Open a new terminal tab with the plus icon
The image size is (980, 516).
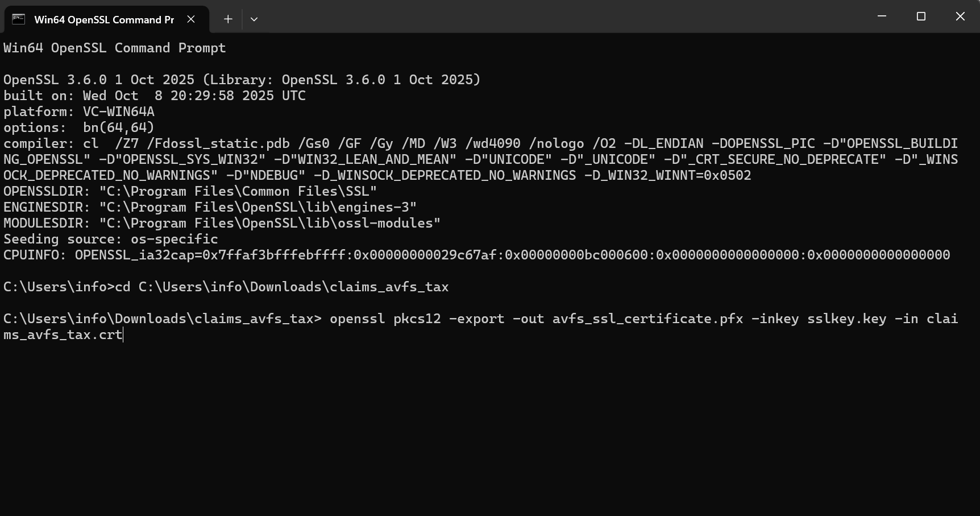coord(227,19)
